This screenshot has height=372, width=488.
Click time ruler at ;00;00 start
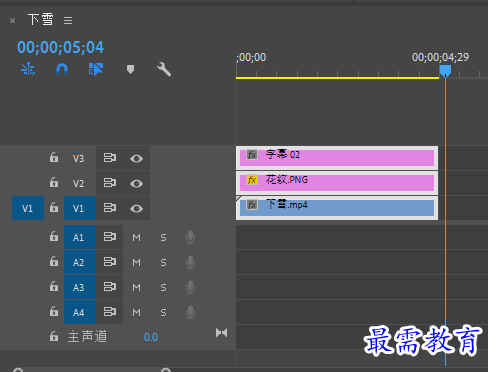click(x=251, y=58)
